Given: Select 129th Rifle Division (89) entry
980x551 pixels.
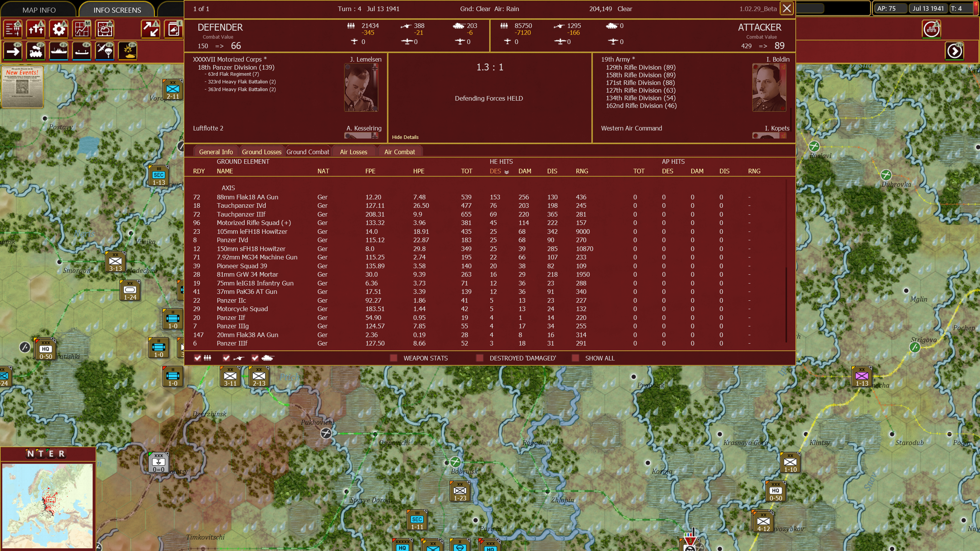Looking at the screenshot, I should click(x=640, y=67).
